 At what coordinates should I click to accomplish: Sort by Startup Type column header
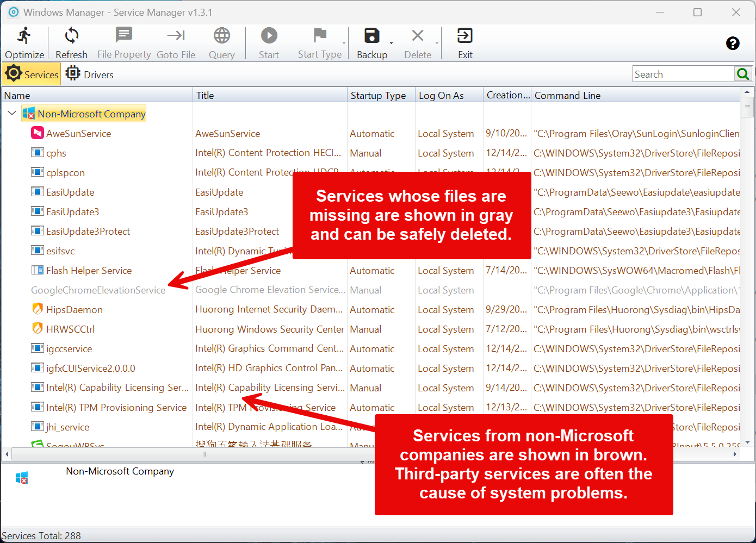(381, 95)
